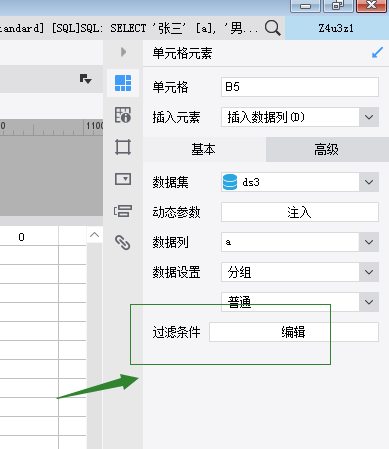
Task: Click the column header labeled 0
Action: 22,237
